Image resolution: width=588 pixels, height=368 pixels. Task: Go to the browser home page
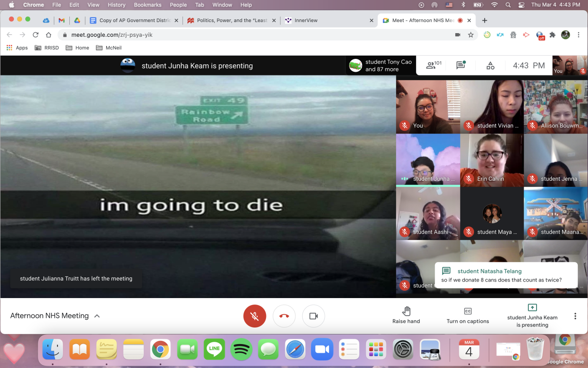pyautogui.click(x=49, y=35)
